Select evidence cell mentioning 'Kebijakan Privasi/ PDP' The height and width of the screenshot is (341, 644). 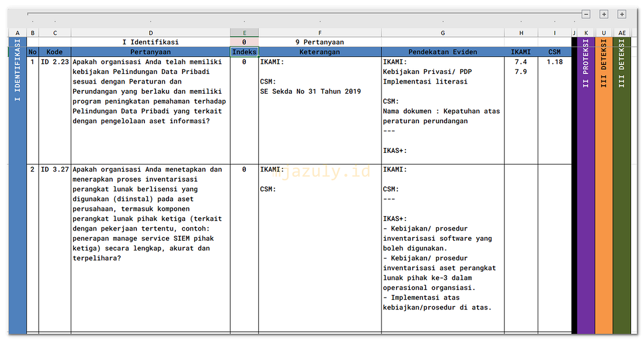point(443,110)
